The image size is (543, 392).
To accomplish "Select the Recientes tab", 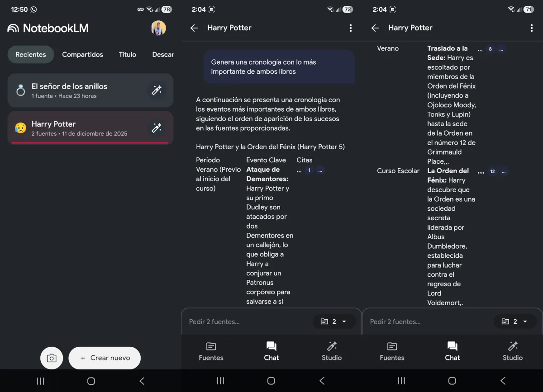I will (x=30, y=54).
